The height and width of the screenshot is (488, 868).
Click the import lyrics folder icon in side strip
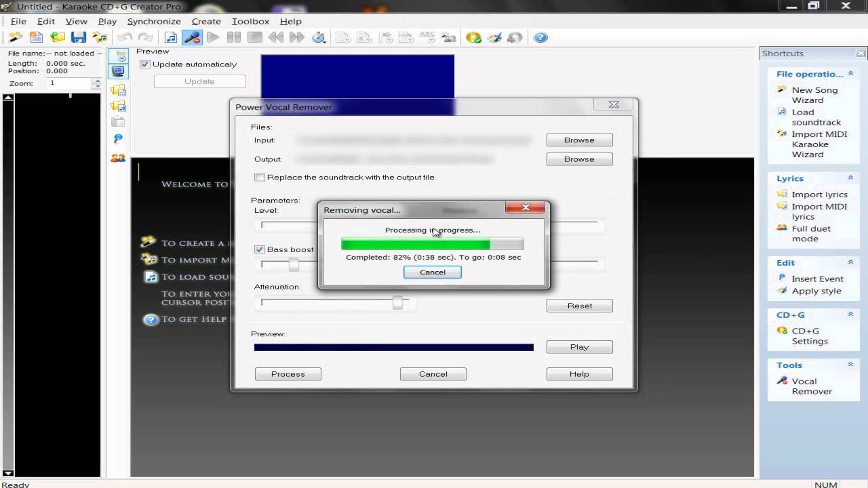[118, 89]
